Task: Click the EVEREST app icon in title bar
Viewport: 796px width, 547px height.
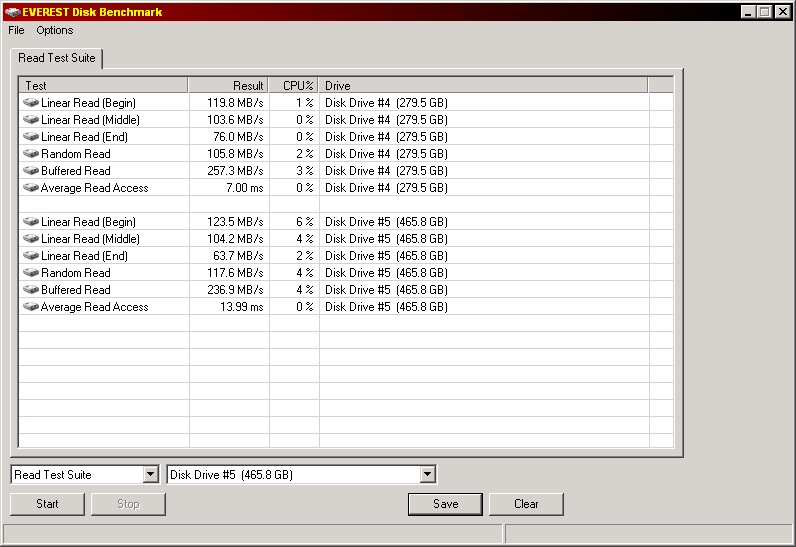Action: (x=13, y=12)
